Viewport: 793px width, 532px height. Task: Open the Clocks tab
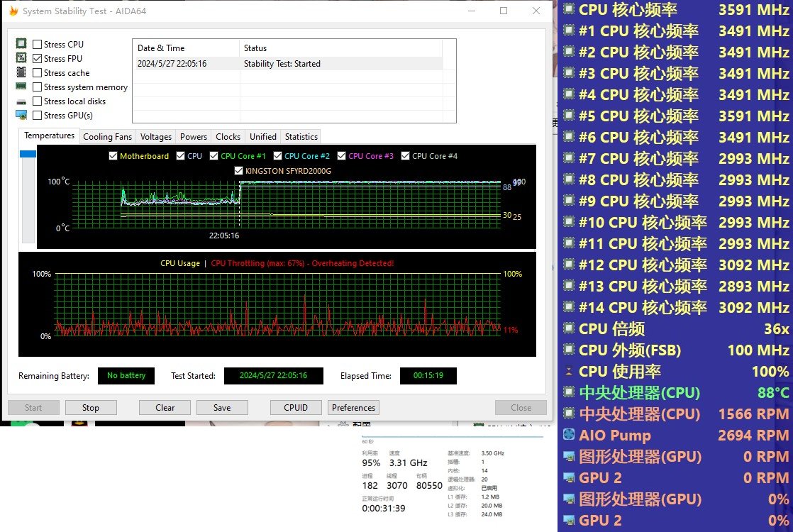(x=228, y=136)
